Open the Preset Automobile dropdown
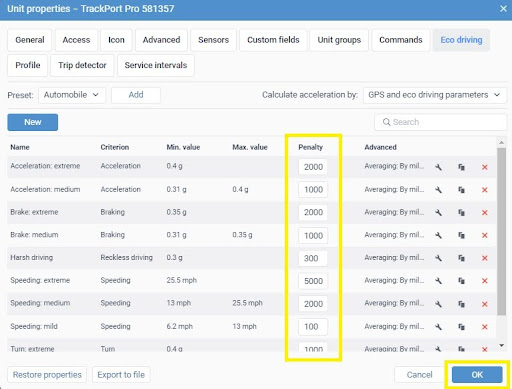 [72, 95]
